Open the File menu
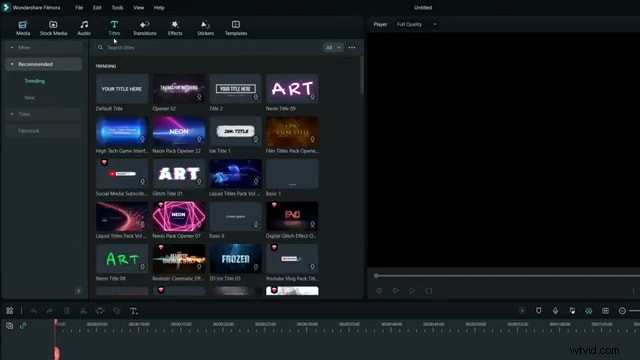Viewport: 640px width, 360px height. [x=79, y=7]
